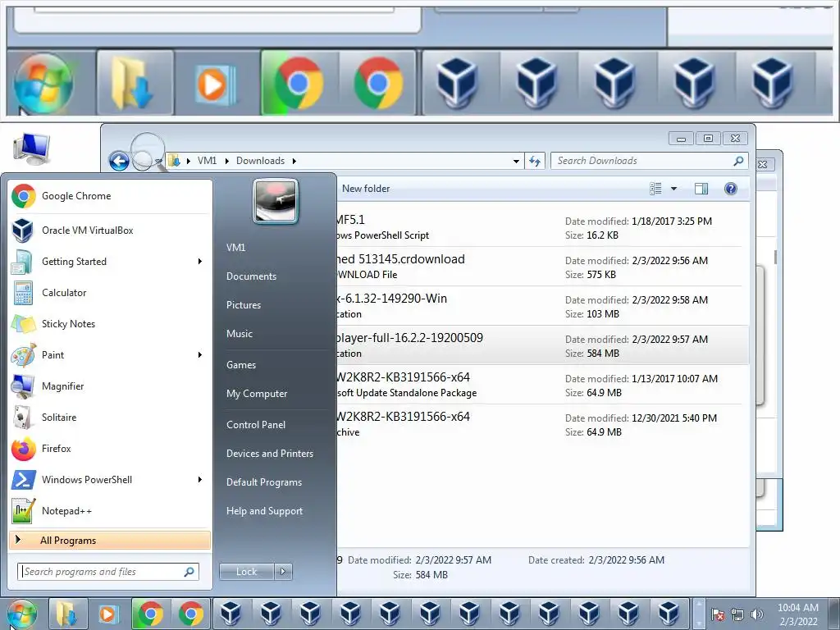
Task: Focus the Search programs and files box
Action: coord(108,572)
